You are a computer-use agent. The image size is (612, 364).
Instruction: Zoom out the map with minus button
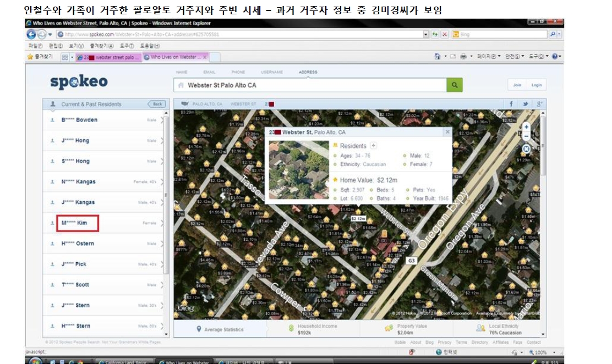point(526,136)
